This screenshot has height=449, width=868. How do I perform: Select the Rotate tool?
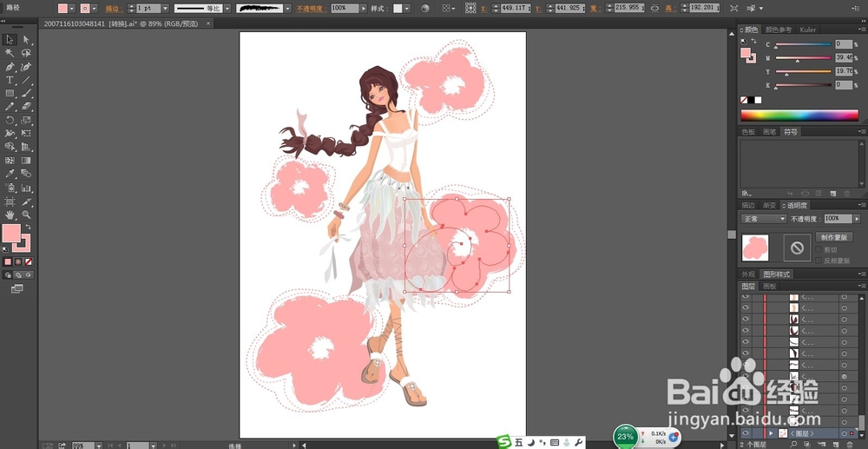tap(10, 120)
